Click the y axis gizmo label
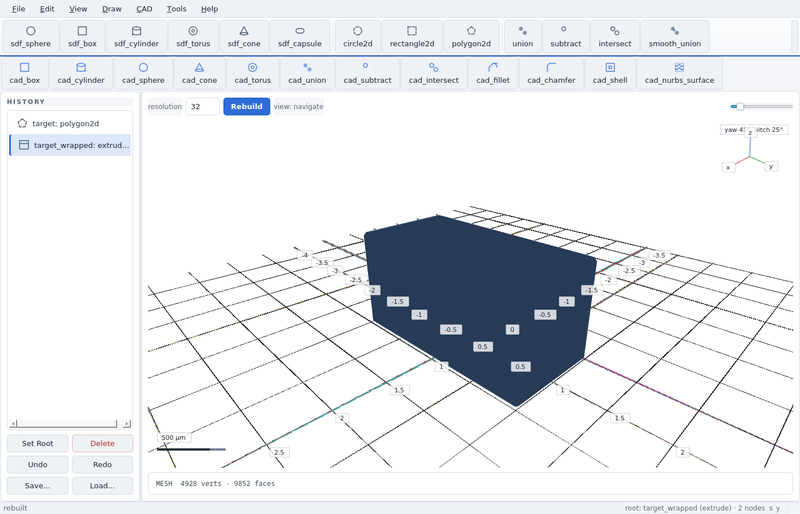The image size is (800, 514). pyautogui.click(x=771, y=166)
